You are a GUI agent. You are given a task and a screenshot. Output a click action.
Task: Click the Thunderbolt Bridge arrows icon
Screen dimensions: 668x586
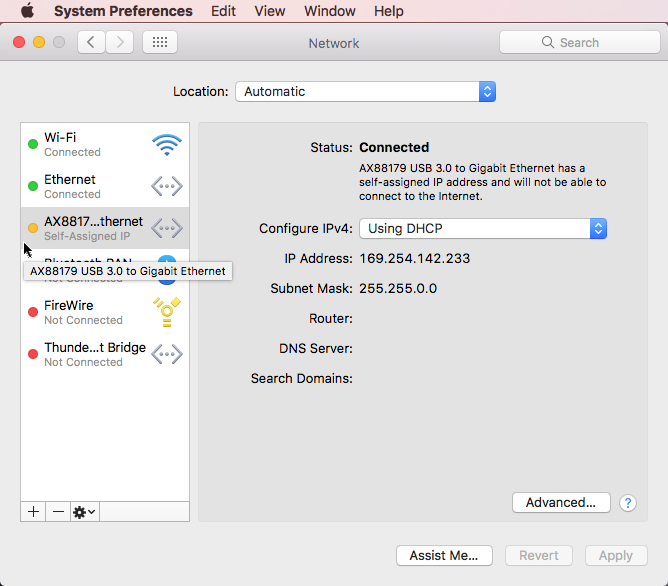(166, 354)
